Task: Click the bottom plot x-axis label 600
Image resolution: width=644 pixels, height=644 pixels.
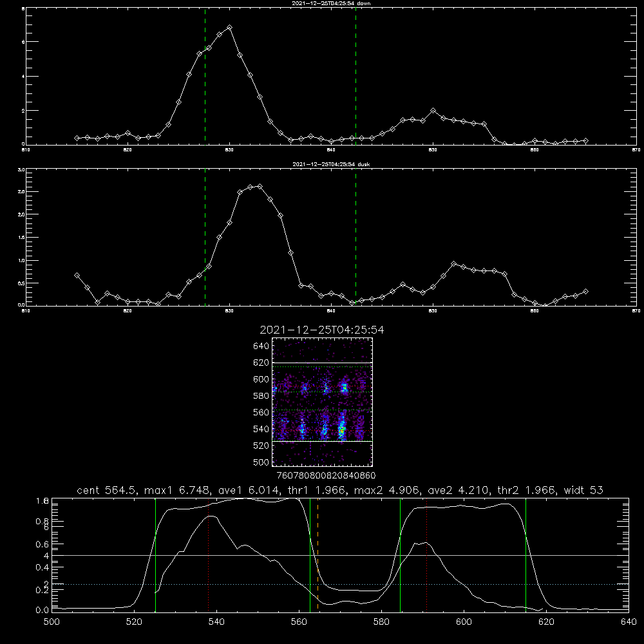Action: [x=464, y=622]
